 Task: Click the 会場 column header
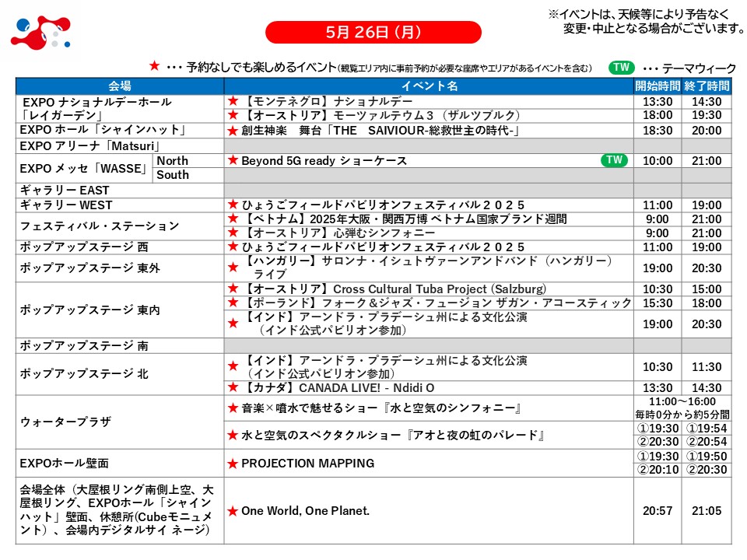coord(120,86)
